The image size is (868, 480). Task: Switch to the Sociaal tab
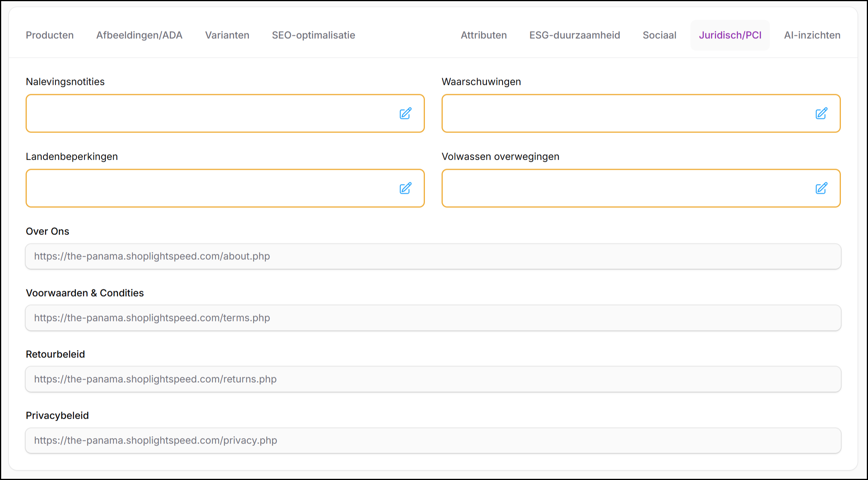[659, 35]
